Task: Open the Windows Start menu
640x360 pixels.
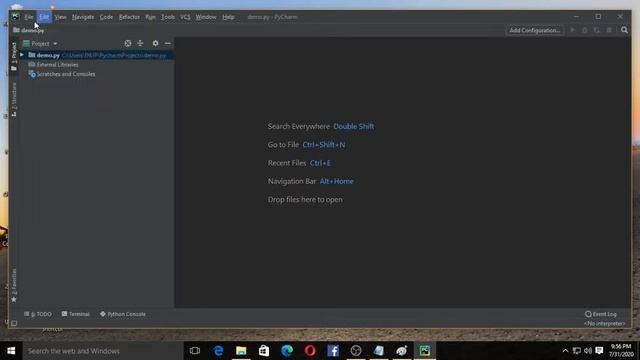Action: (x=11, y=351)
